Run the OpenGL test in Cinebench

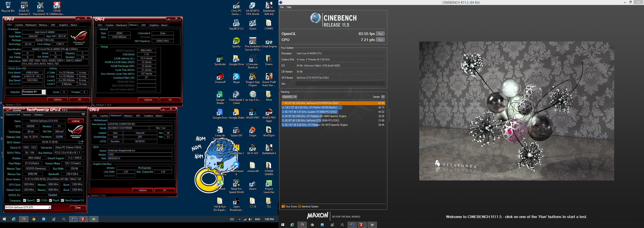tap(380, 34)
